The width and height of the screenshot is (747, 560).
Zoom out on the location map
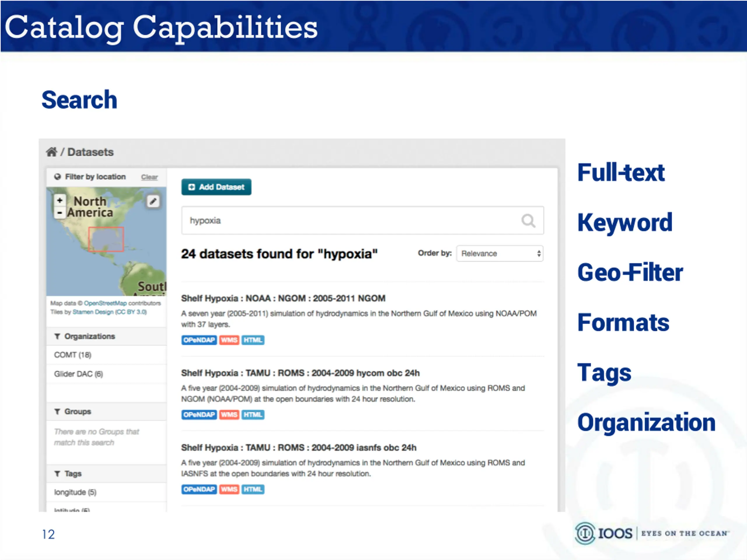[60, 213]
